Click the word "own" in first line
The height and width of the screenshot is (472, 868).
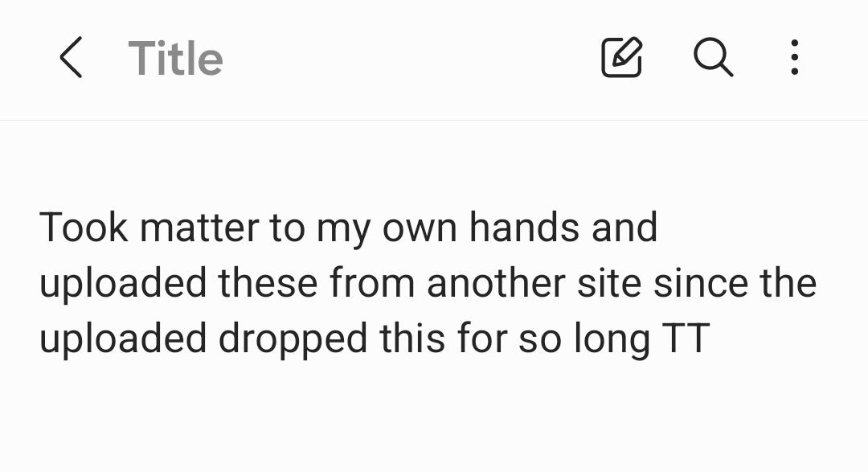pyautogui.click(x=420, y=228)
